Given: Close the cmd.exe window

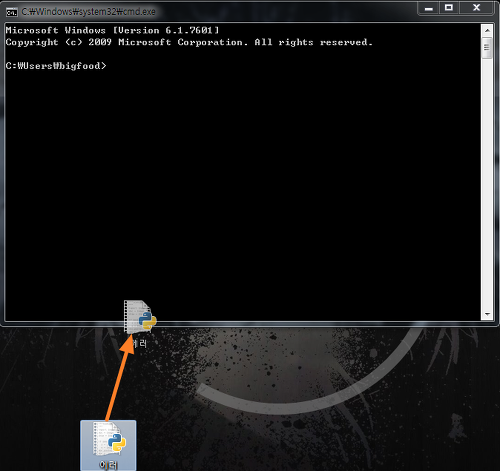Looking at the screenshot, I should (476, 8).
